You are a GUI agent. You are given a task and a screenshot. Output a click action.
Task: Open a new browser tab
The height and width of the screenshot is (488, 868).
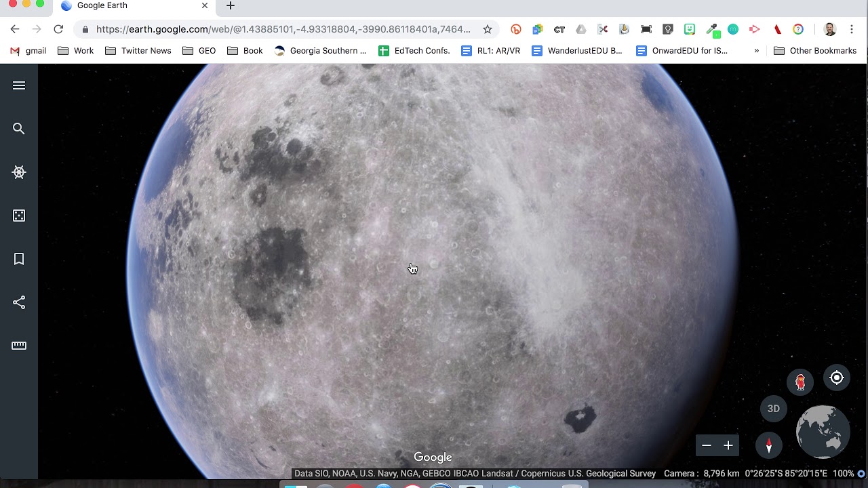click(231, 5)
